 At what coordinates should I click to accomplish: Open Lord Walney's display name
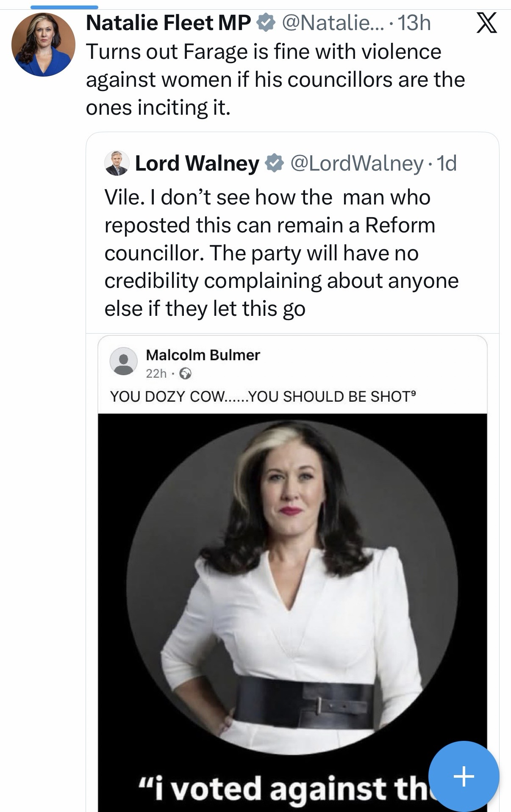(197, 163)
